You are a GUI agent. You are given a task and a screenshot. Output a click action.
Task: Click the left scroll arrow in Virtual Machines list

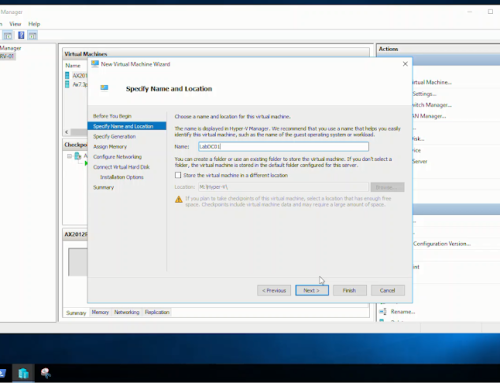tap(66, 132)
